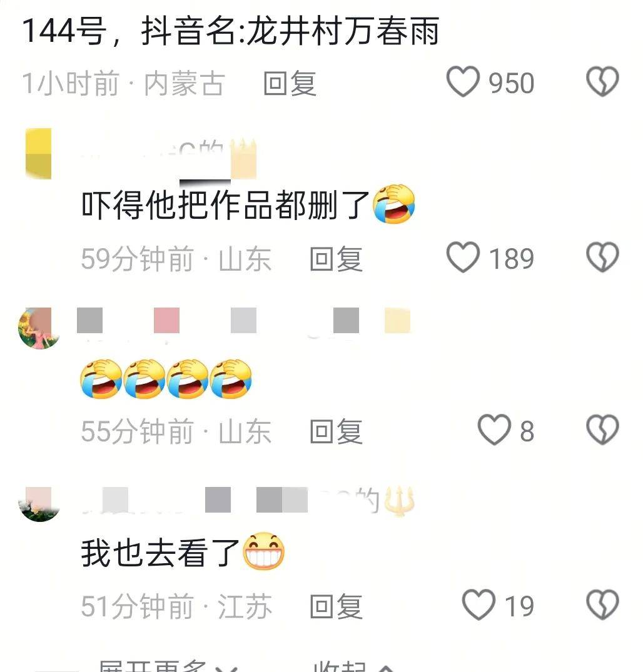Reply to the 59分钟前 山东 comment
Screen dimensions: 643x672
click(337, 259)
